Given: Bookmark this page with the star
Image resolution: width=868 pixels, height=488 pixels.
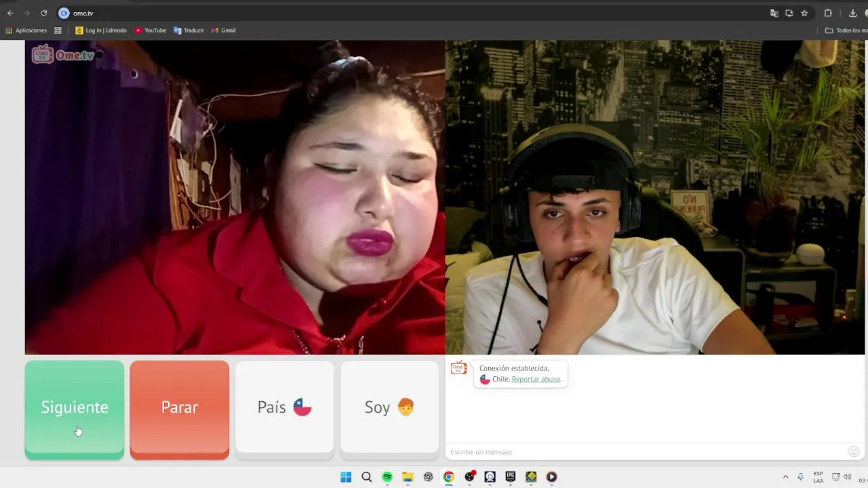Looking at the screenshot, I should tap(804, 13).
